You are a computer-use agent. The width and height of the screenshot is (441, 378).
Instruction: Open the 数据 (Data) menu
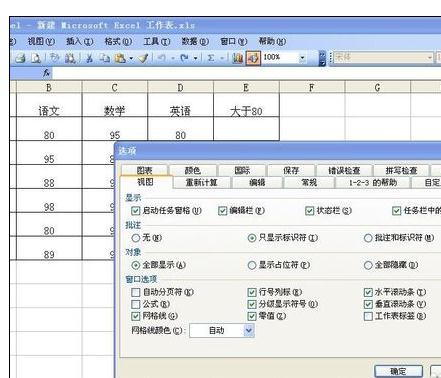tap(195, 41)
